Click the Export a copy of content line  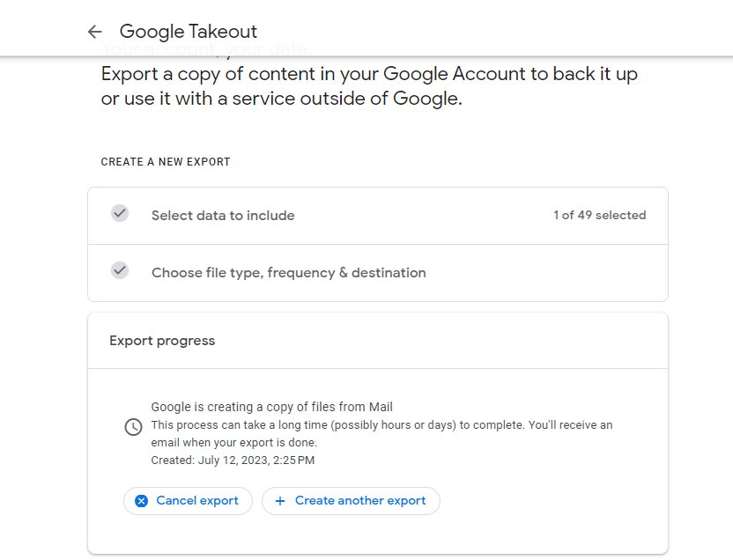[369, 74]
